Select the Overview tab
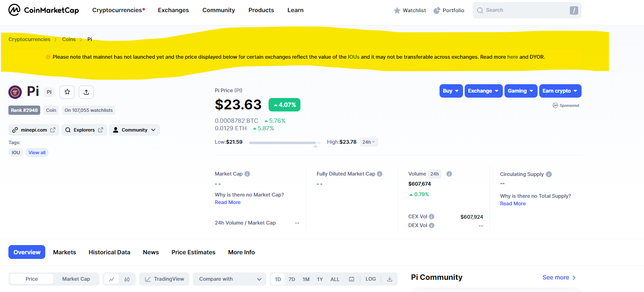Screen dimensions: 644x292 click(27, 252)
